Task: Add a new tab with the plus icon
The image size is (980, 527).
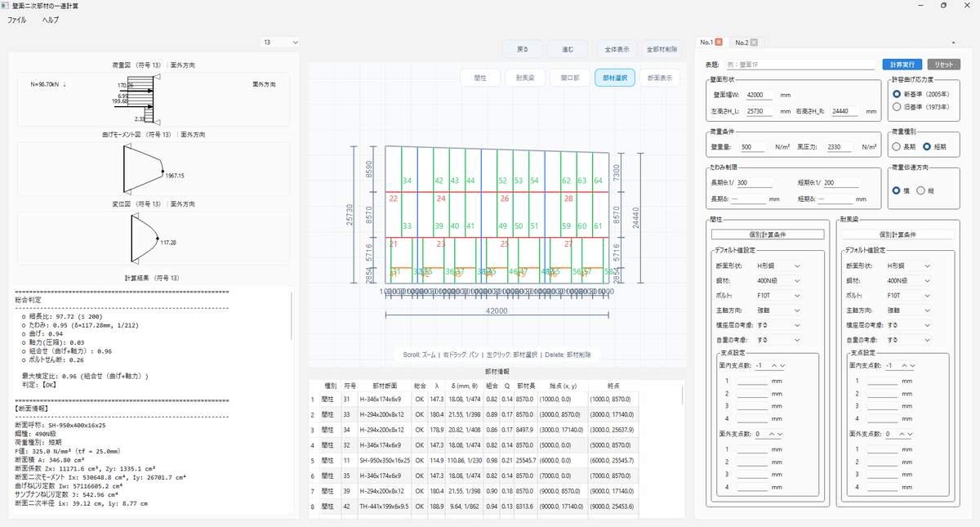Action: tap(953, 42)
